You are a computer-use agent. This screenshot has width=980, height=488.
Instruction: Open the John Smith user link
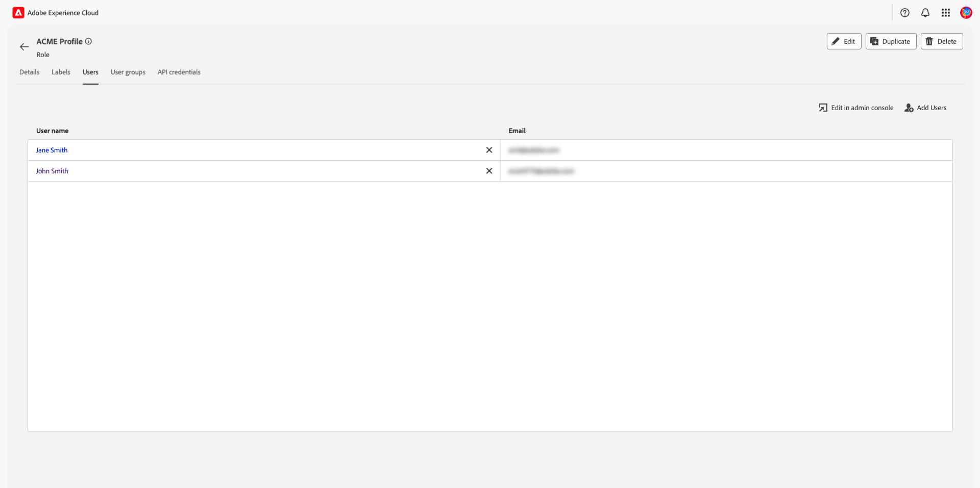(x=52, y=171)
